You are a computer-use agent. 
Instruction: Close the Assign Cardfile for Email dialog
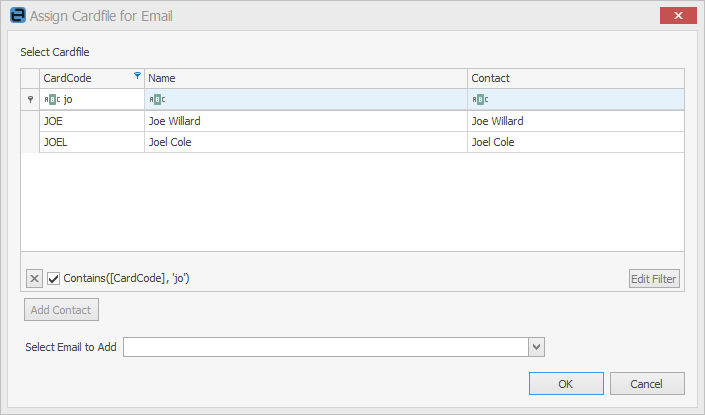(x=678, y=16)
